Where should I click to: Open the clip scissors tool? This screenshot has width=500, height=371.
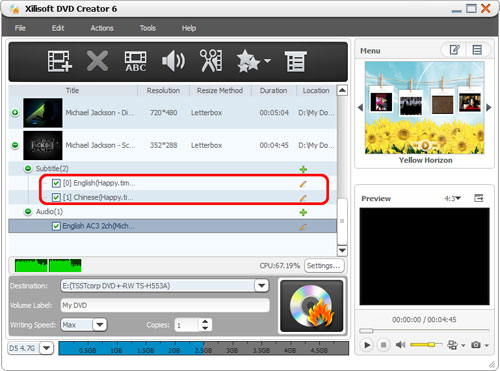[x=211, y=61]
